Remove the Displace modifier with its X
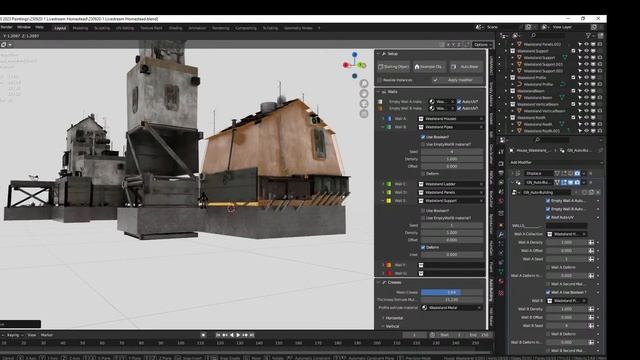The height and width of the screenshot is (360, 640). pos(591,173)
